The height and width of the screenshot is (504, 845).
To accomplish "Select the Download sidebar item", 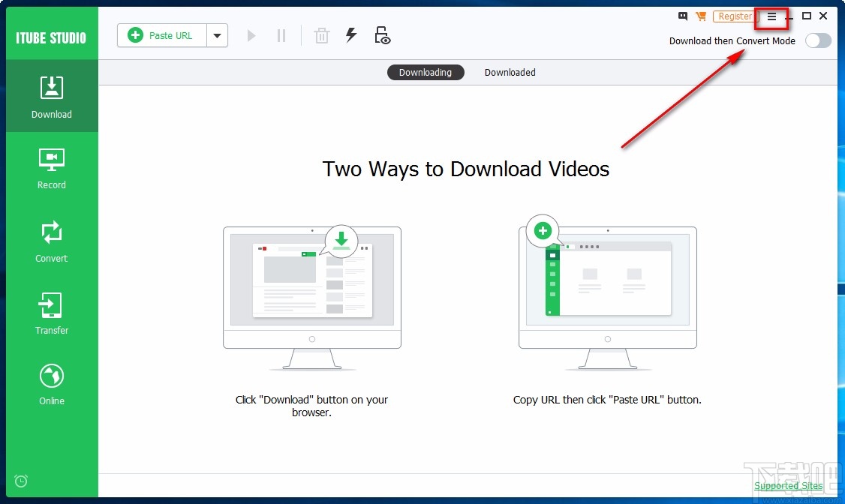I will 51,96.
